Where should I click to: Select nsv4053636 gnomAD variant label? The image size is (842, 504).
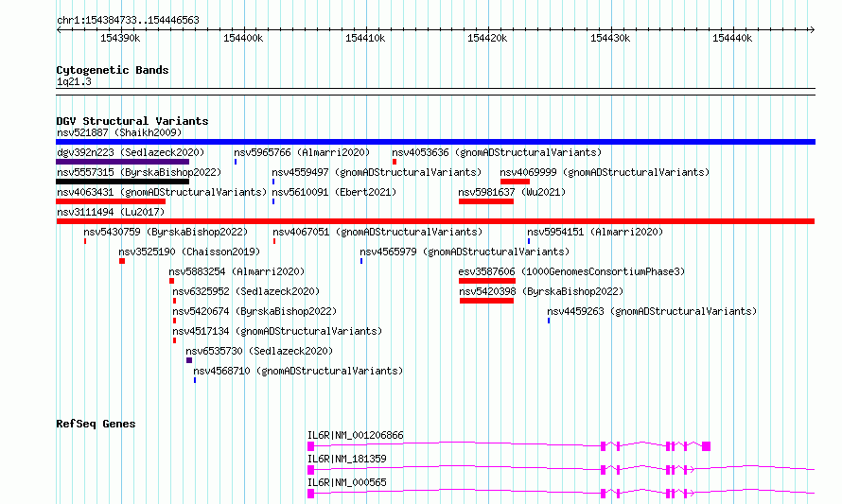(497, 152)
